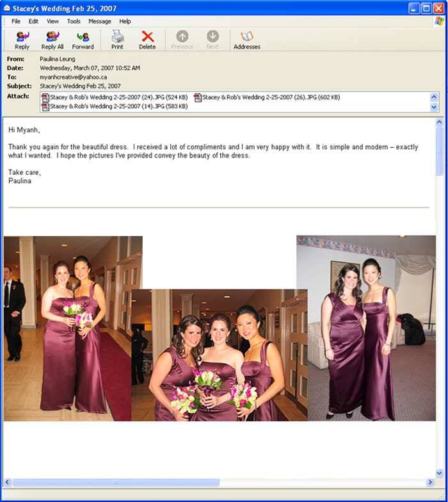Click the middle photo of three women

pos(220,355)
